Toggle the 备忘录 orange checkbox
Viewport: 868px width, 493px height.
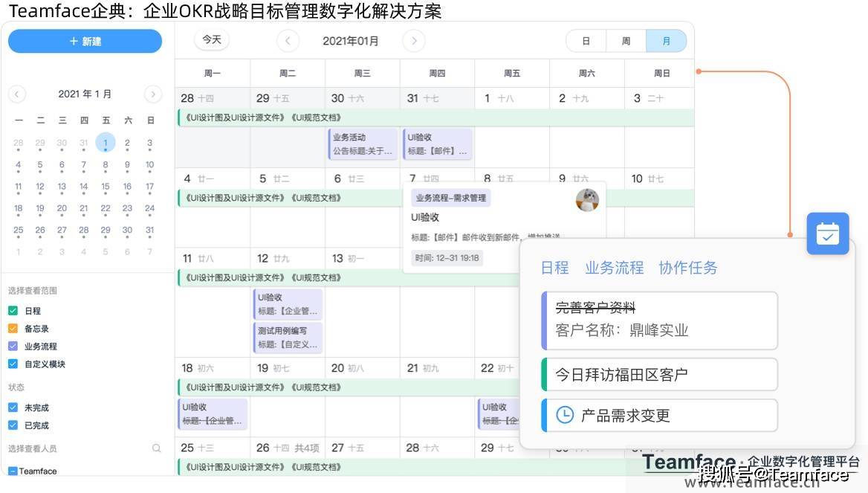(13, 329)
